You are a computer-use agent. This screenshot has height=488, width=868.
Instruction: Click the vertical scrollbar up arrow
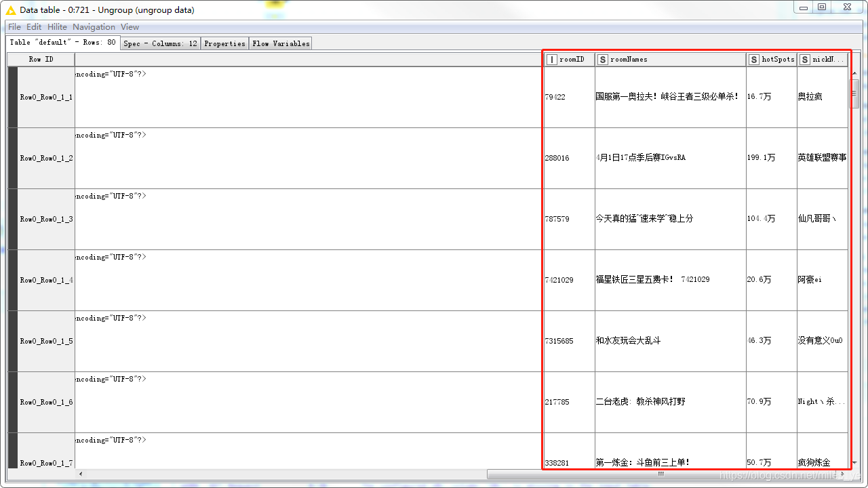(855, 73)
